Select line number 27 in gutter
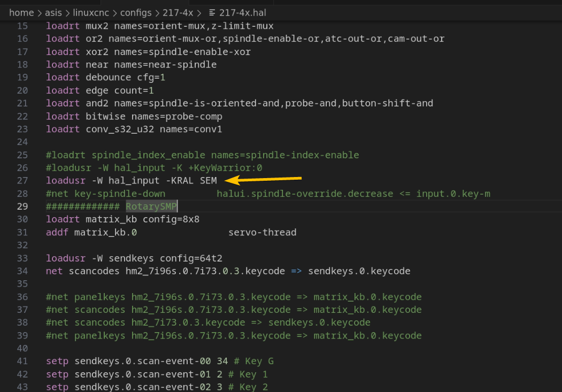This screenshot has height=392, width=562. (x=22, y=181)
